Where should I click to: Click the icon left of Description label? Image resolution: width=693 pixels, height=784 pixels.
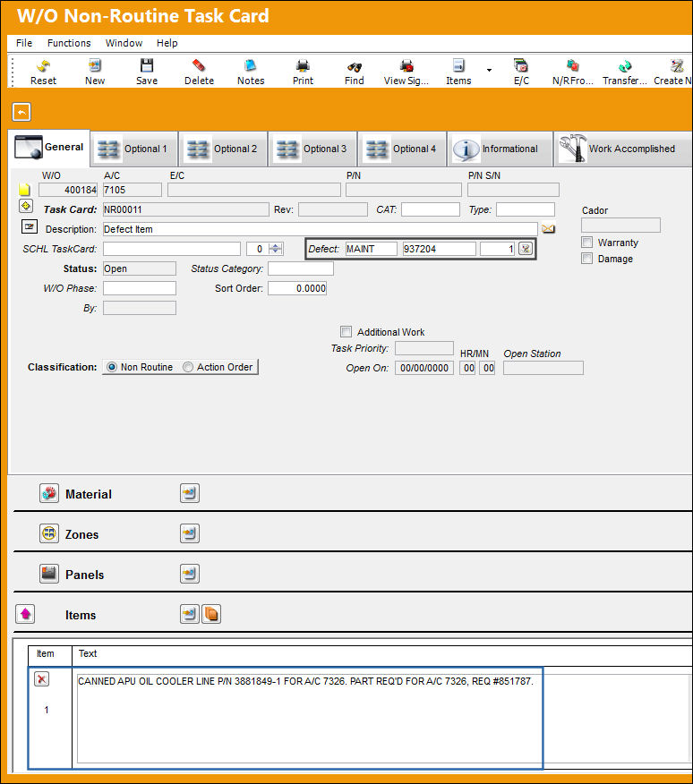coord(30,226)
